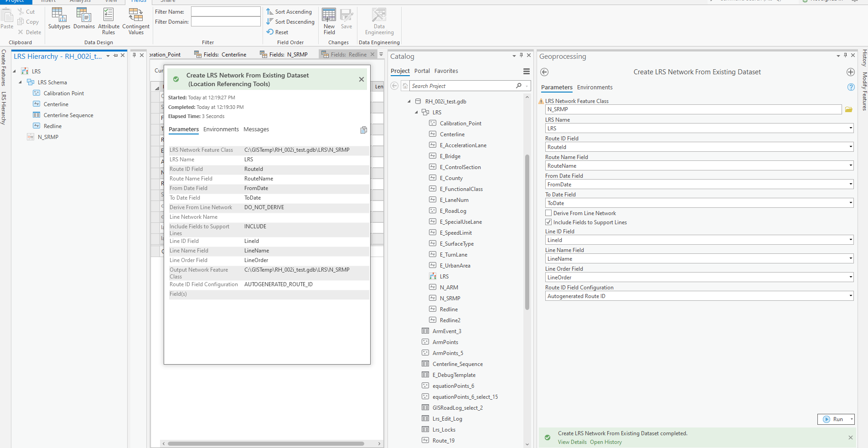Click the Filter Name input field
The height and width of the screenshot is (448, 868).
226,11
